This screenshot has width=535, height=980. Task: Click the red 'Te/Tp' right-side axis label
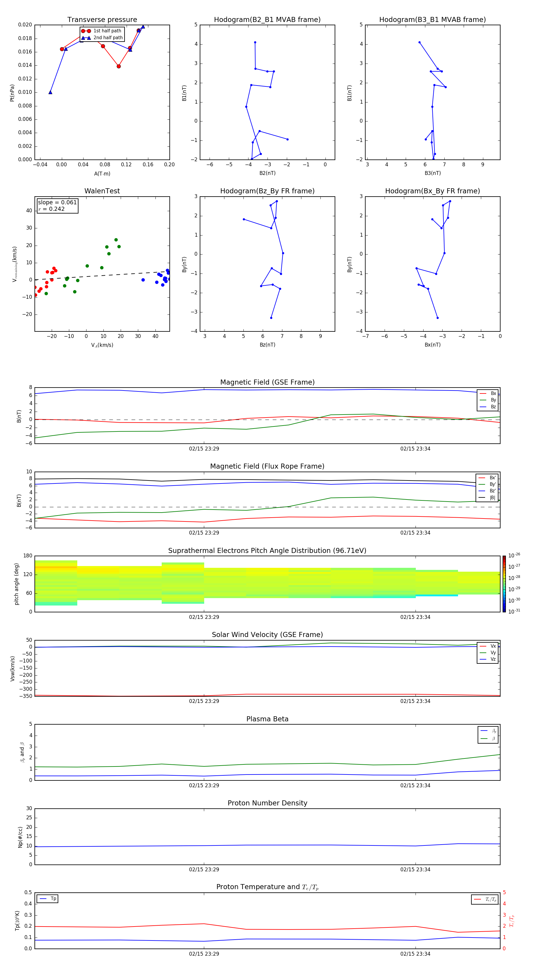pyautogui.click(x=512, y=921)
